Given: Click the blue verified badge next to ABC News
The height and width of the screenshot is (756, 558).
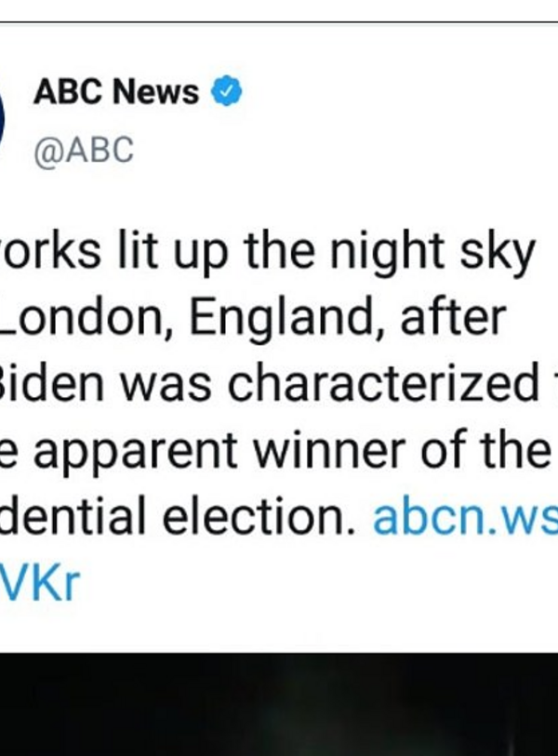Looking at the screenshot, I should 227,92.
